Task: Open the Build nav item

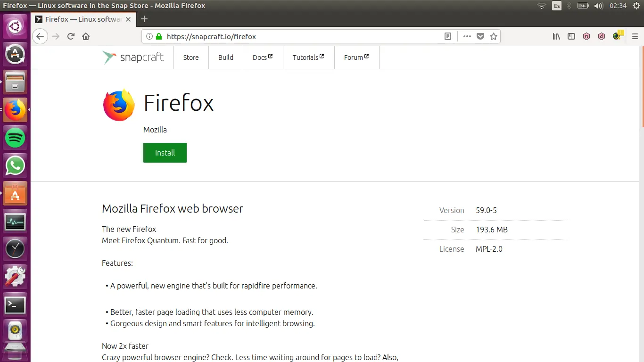Action: 226,58
